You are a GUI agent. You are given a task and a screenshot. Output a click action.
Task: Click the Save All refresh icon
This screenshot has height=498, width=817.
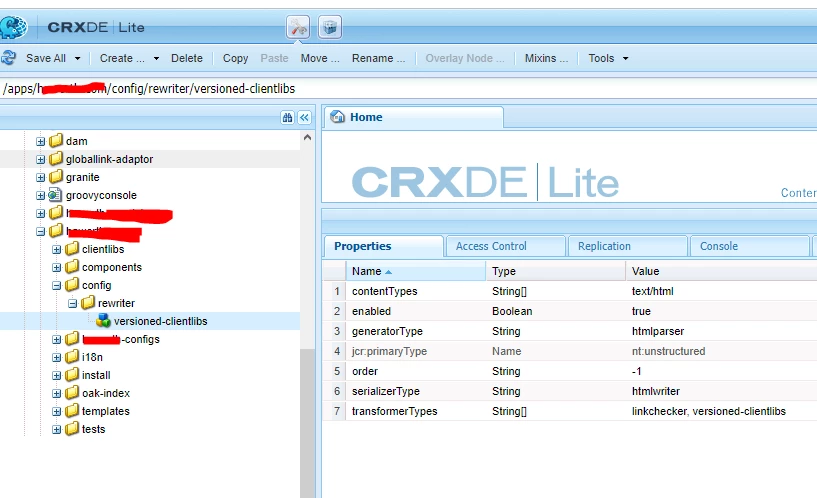(8, 58)
